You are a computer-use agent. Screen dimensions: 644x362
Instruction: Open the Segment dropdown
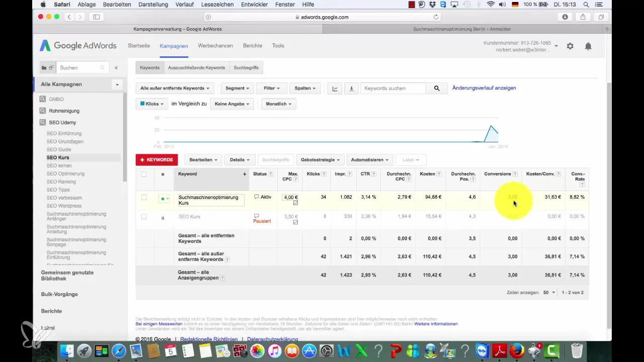click(237, 88)
